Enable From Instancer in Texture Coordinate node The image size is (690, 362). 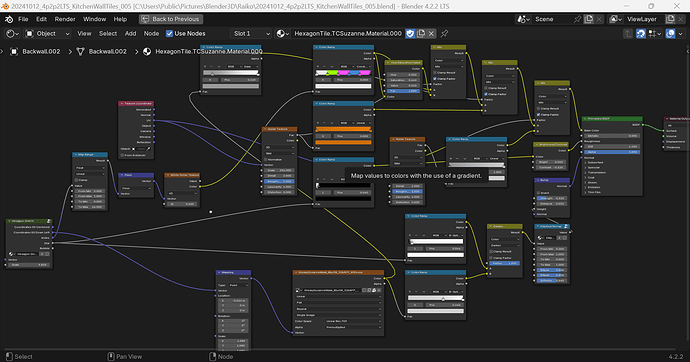coord(122,155)
